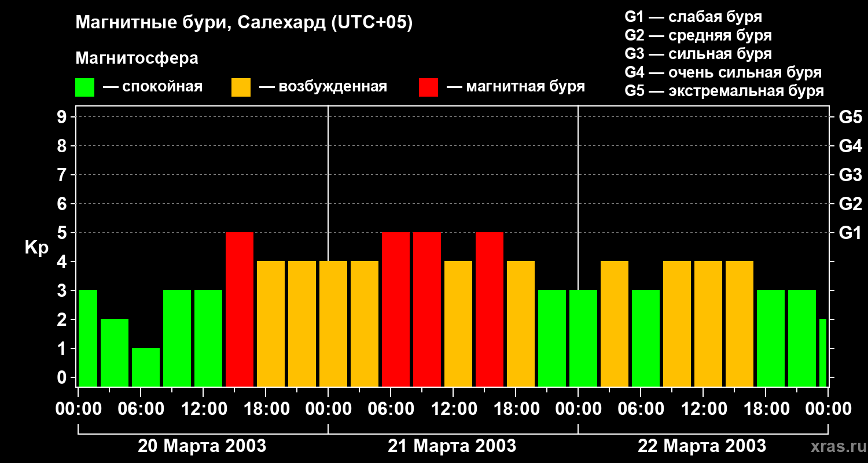
Task: Click the 'G3' label on the right axis
Action: tap(850, 175)
